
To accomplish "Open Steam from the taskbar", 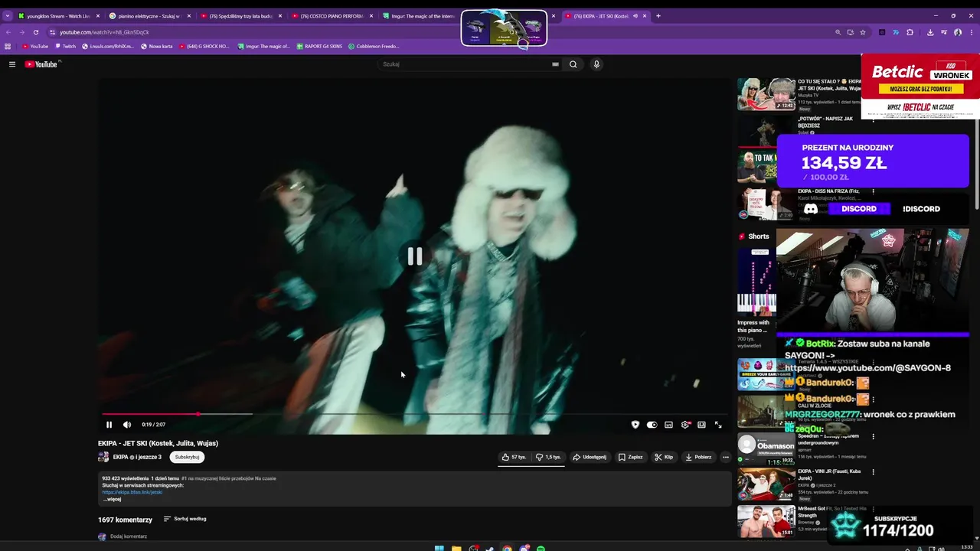I will pos(490,548).
